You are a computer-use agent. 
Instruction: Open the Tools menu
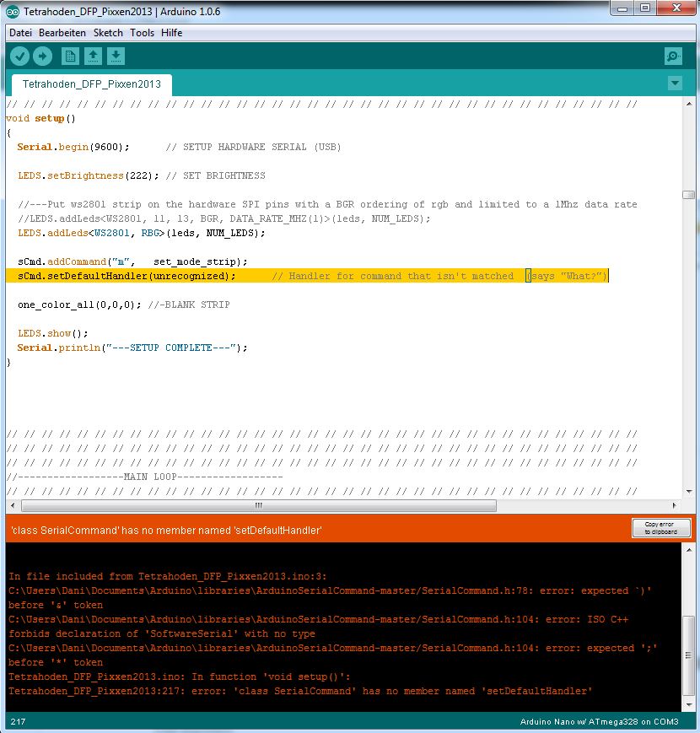click(x=141, y=33)
